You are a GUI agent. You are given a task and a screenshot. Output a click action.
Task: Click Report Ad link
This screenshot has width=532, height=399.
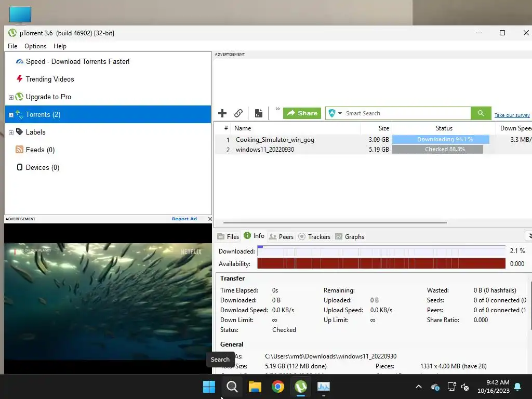pyautogui.click(x=184, y=219)
